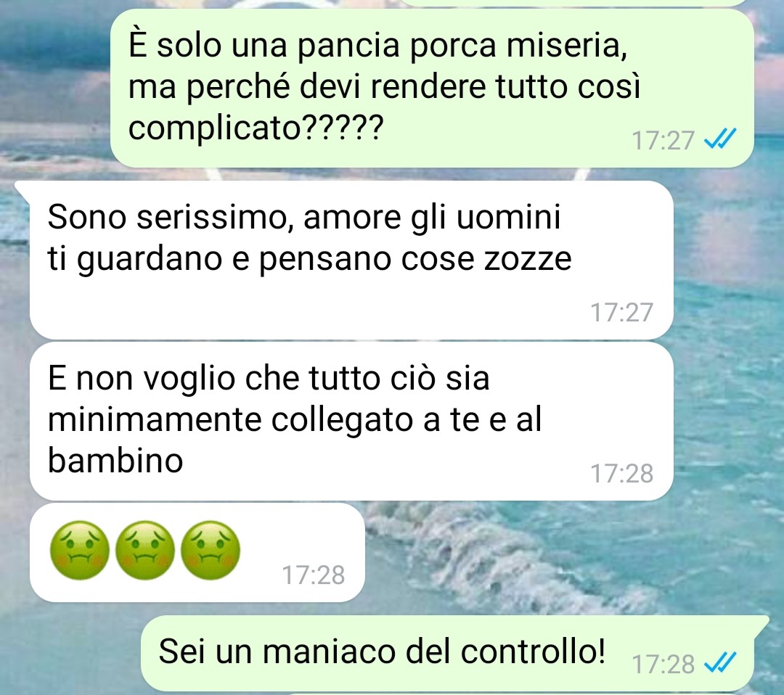Tap the emoji-only message bubble
Image resolution: width=784 pixels, height=695 pixels.
tap(197, 552)
